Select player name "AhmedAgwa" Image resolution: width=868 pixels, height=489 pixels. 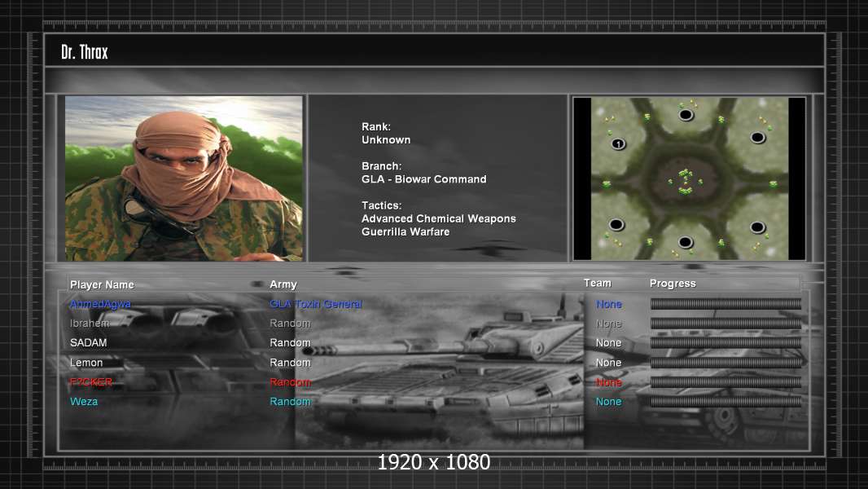click(x=100, y=304)
